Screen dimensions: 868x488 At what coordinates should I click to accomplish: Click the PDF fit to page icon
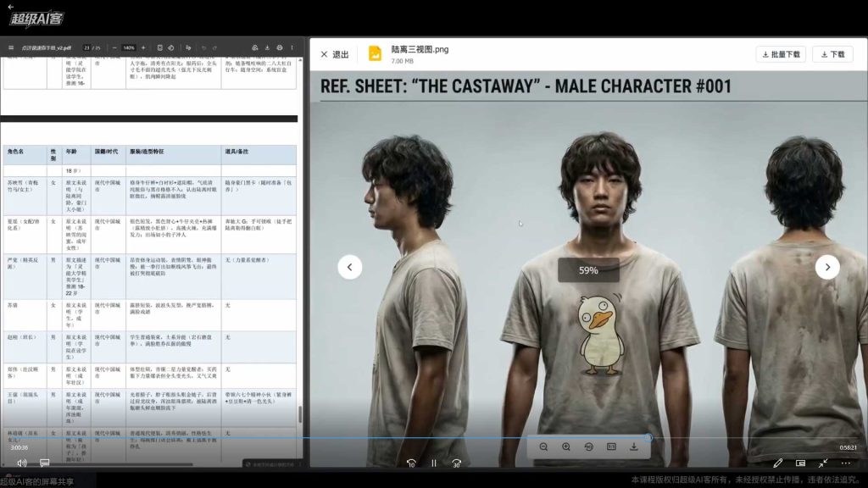click(159, 47)
